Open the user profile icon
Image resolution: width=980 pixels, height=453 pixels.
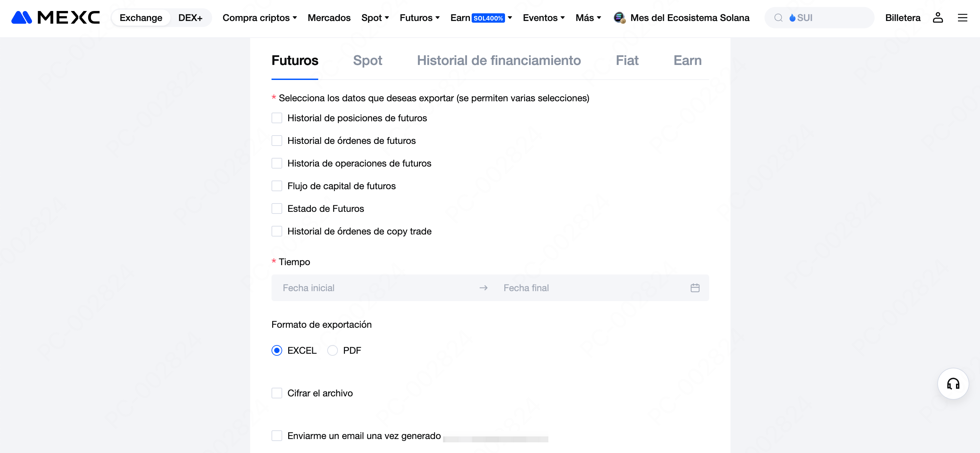coord(938,17)
